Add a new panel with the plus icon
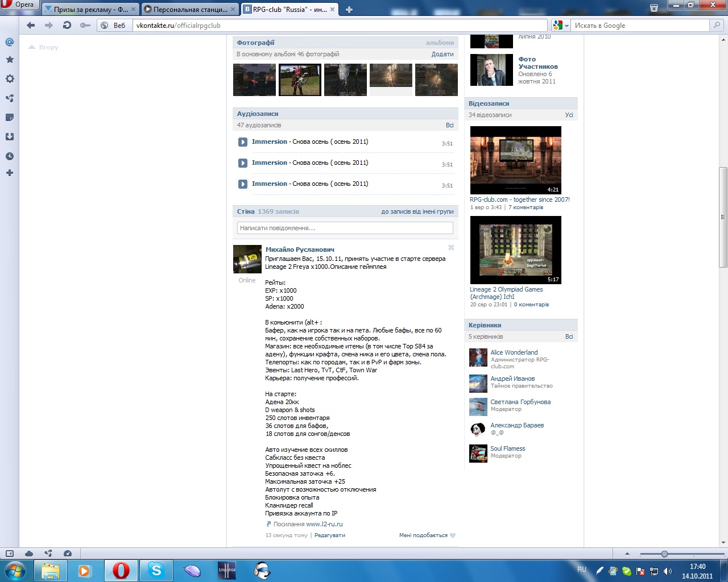 tap(10, 173)
